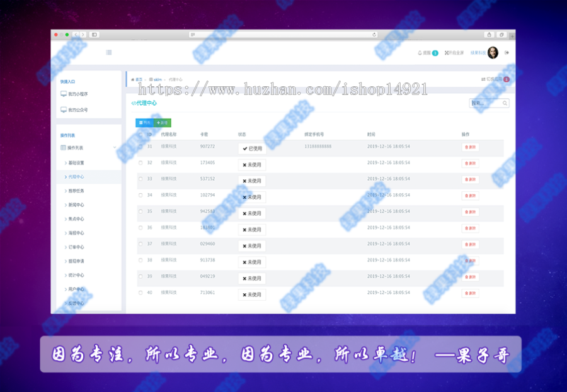Delete row with ID 31
The height and width of the screenshot is (392, 567).
(x=471, y=147)
